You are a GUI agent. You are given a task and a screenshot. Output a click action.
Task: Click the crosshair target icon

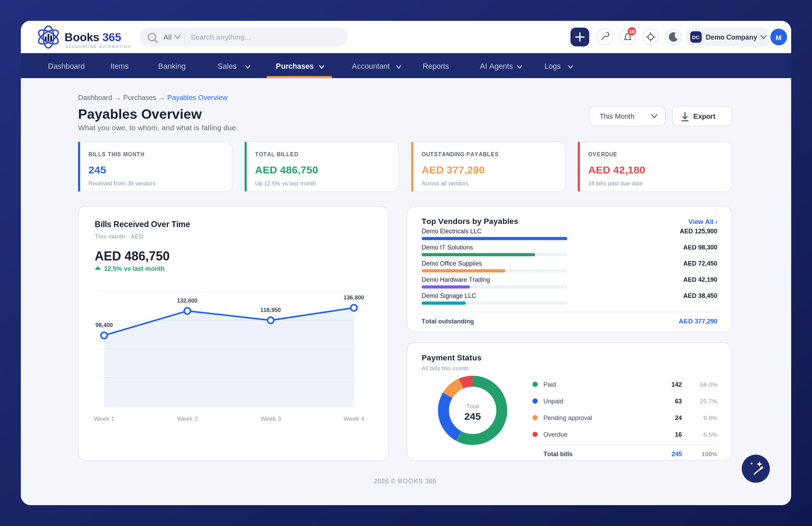pos(651,37)
